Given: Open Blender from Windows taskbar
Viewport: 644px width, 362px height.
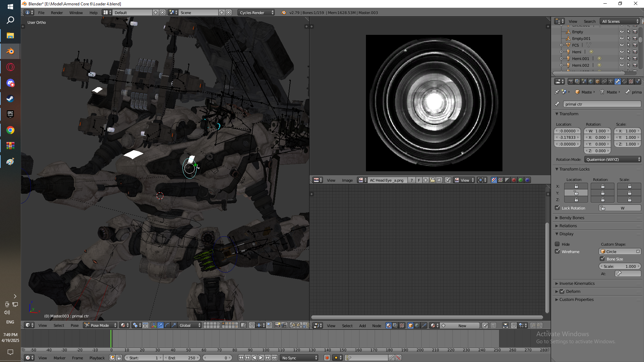Looking at the screenshot, I should click(x=10, y=51).
